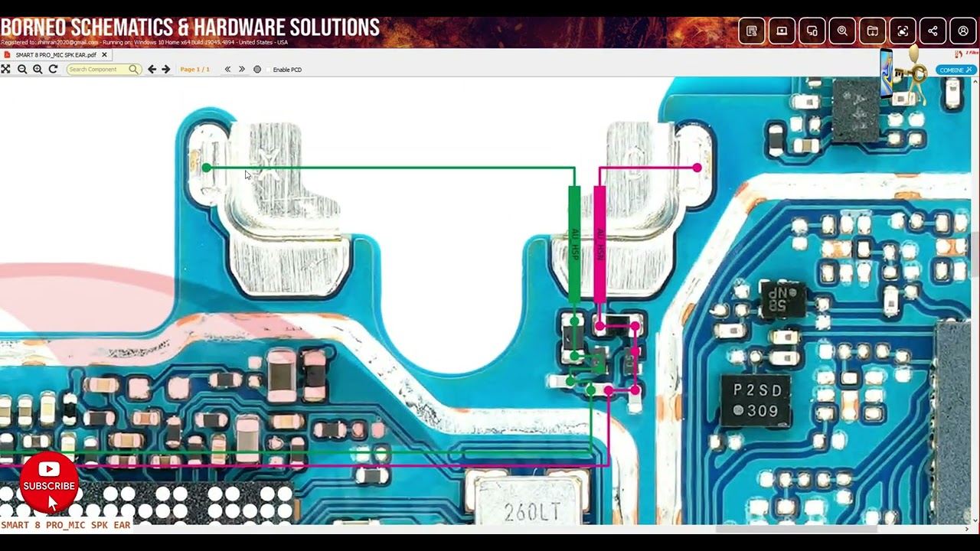Click the Page 1 / 1 indicator
Screen dimensions: 980x551
tap(194, 70)
